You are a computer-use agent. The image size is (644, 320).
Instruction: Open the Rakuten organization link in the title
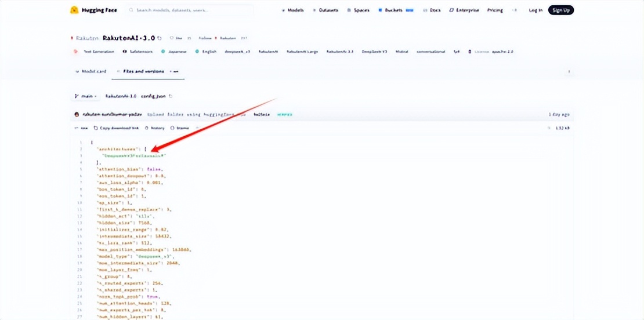(x=86, y=38)
